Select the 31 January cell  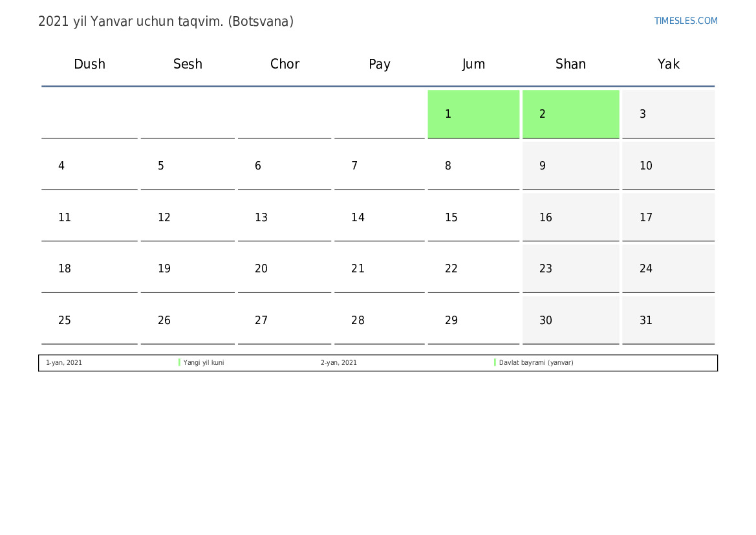click(x=668, y=320)
